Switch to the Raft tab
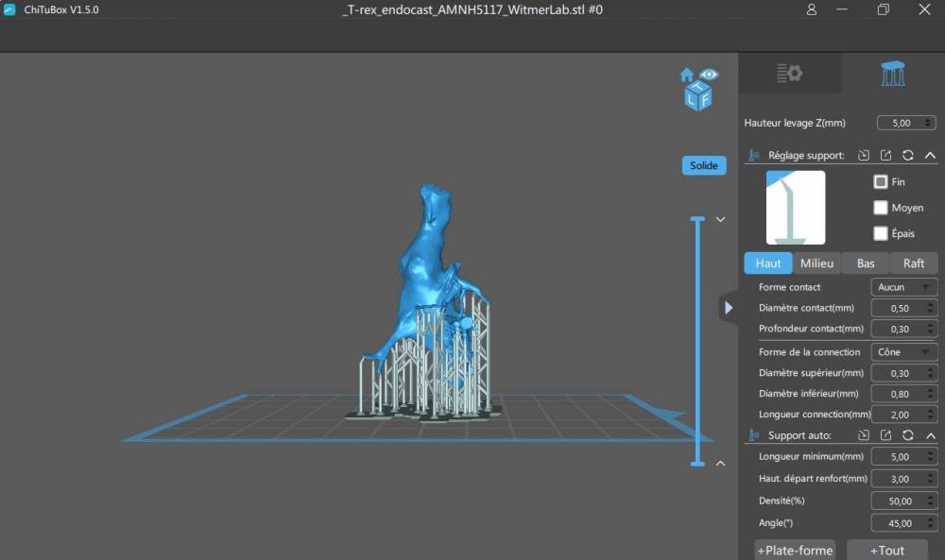The height and width of the screenshot is (560, 945). coord(914,263)
